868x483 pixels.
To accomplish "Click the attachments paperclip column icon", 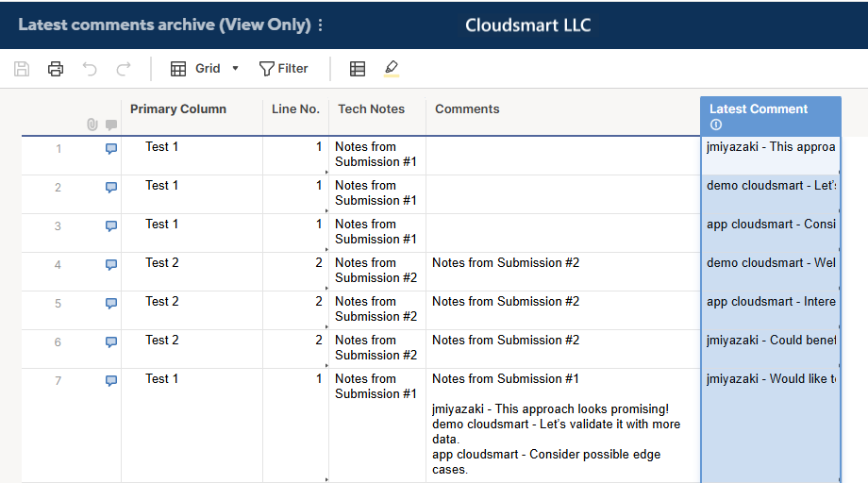I will (x=92, y=125).
